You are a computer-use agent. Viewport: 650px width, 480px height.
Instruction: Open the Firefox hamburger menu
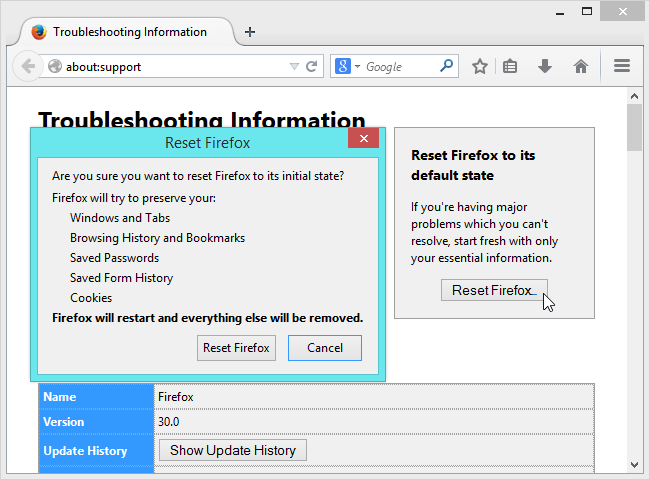click(x=622, y=67)
